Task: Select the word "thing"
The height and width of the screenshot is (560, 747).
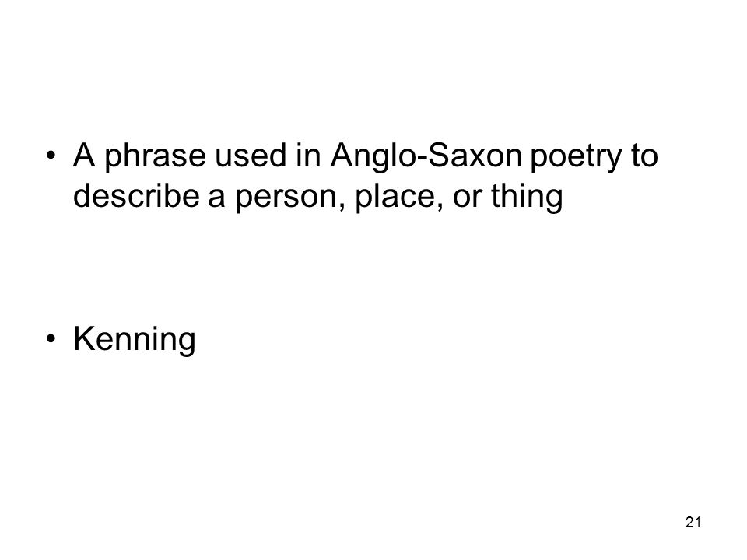Action: 527,197
